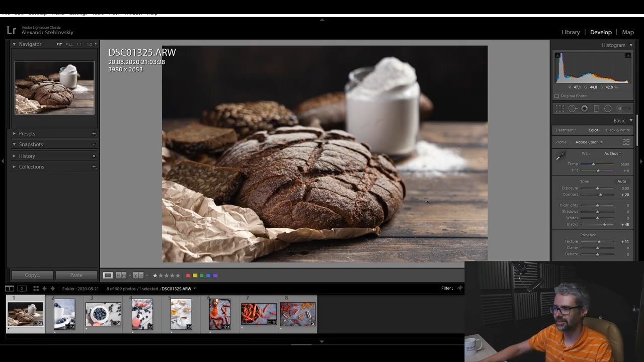Expand the History panel
The height and width of the screenshot is (362, 644).
pos(14,156)
